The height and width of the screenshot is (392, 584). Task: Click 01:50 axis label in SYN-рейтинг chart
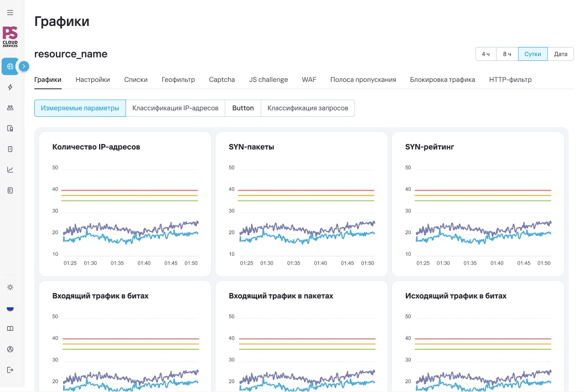click(x=544, y=263)
